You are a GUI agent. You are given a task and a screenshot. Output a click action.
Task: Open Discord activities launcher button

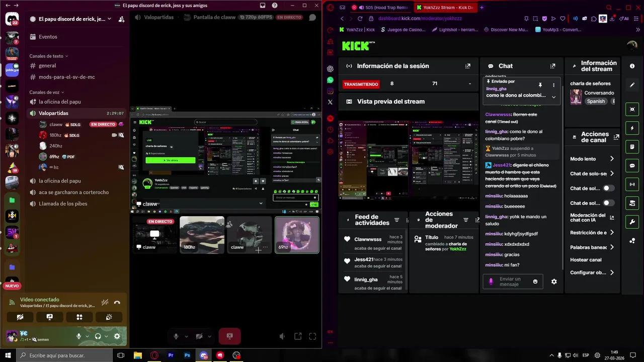coord(79,317)
